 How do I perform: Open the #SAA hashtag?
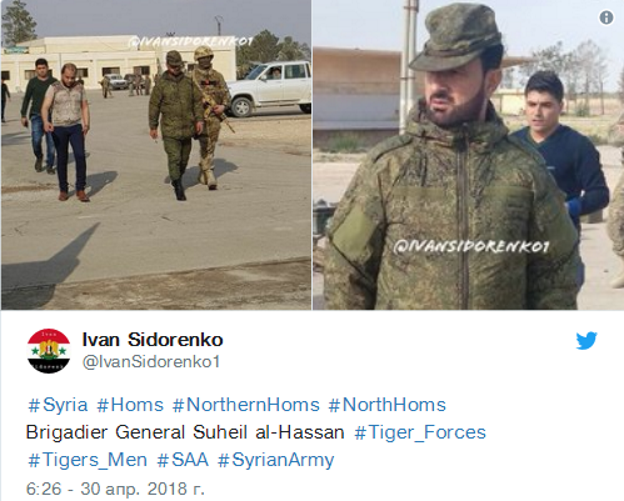tap(183, 460)
